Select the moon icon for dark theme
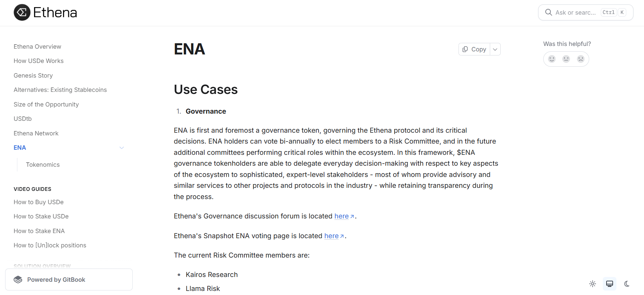The height and width of the screenshot is (295, 644). [x=627, y=283]
